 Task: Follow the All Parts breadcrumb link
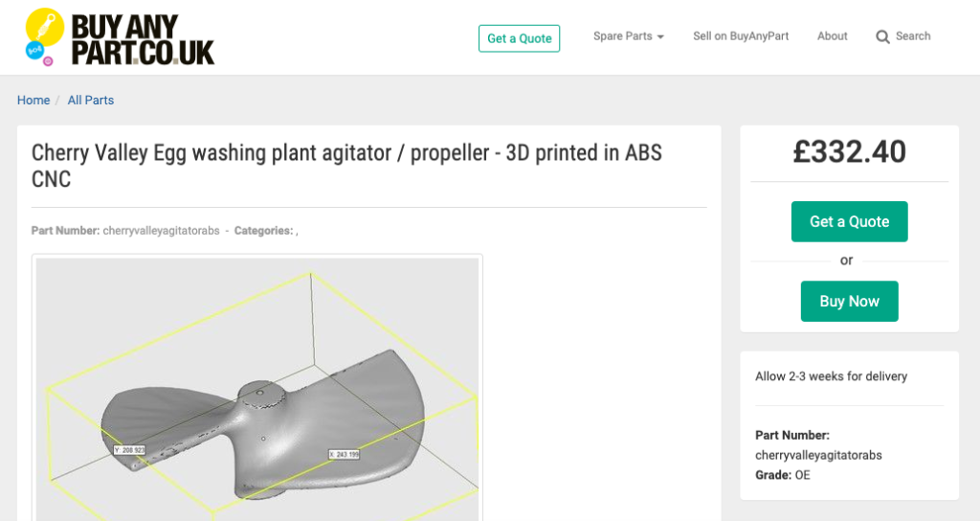point(91,100)
